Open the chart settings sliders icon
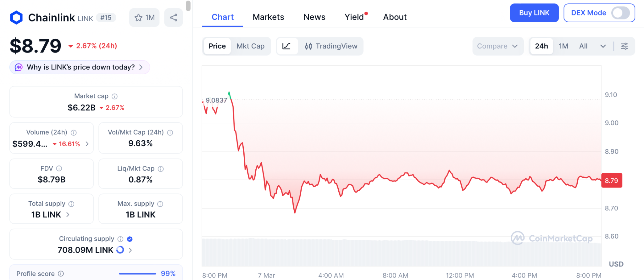644x280 pixels. (x=624, y=46)
